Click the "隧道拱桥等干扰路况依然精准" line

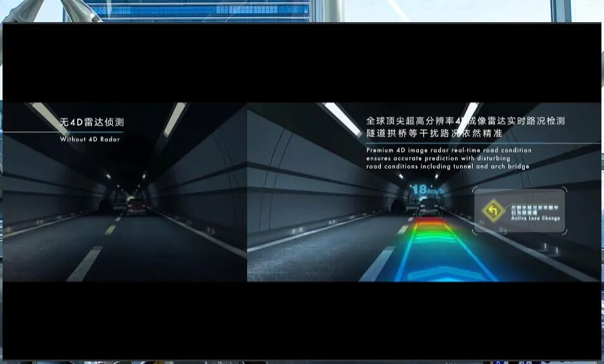(x=434, y=133)
